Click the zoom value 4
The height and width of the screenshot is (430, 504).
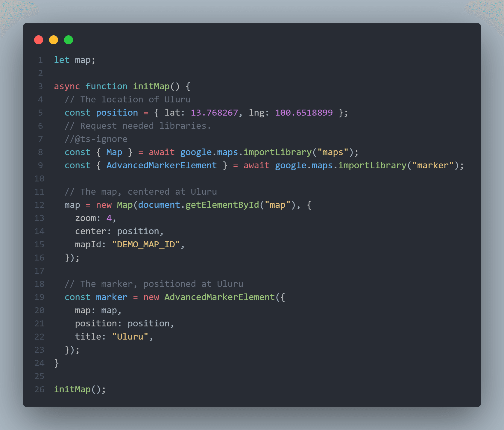pos(109,218)
